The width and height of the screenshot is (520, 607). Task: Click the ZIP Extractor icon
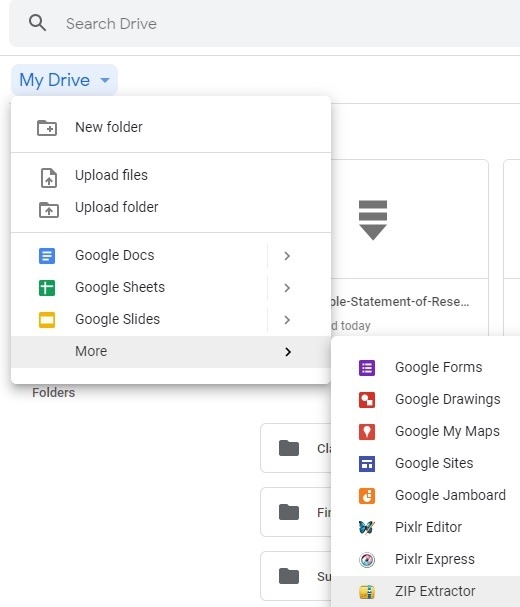367,592
